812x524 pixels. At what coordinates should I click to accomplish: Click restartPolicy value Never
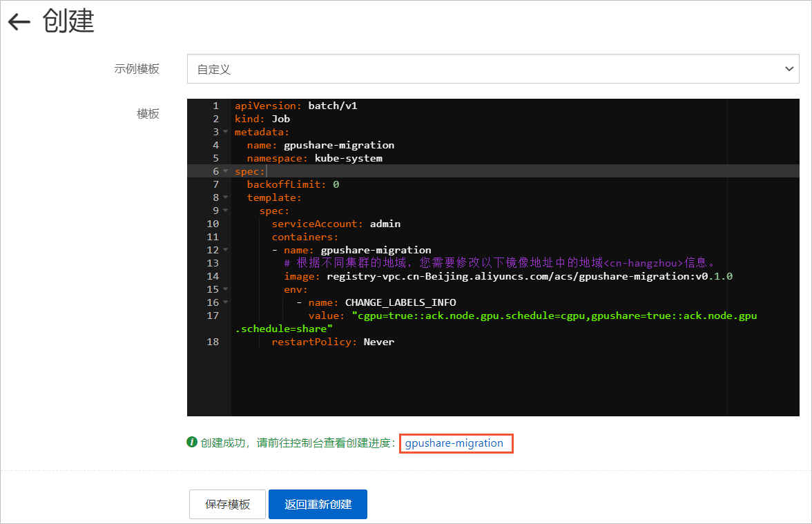click(379, 342)
